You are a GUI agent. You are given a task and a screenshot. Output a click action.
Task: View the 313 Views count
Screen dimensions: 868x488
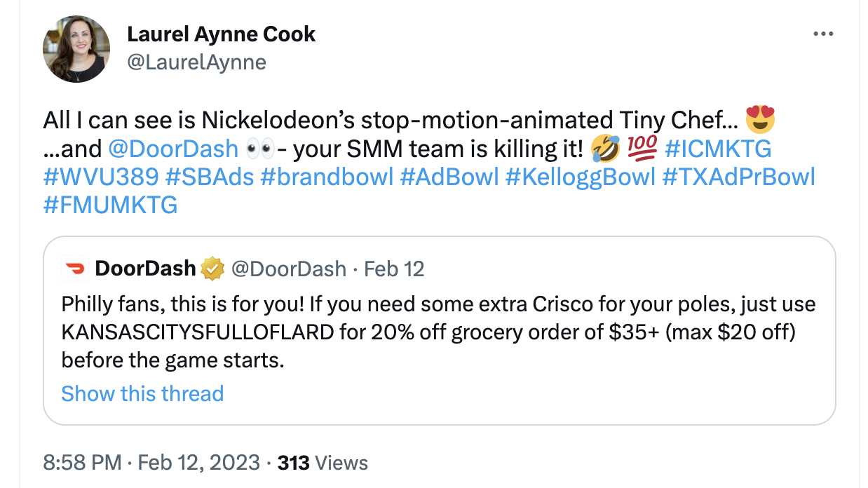tap(323, 463)
